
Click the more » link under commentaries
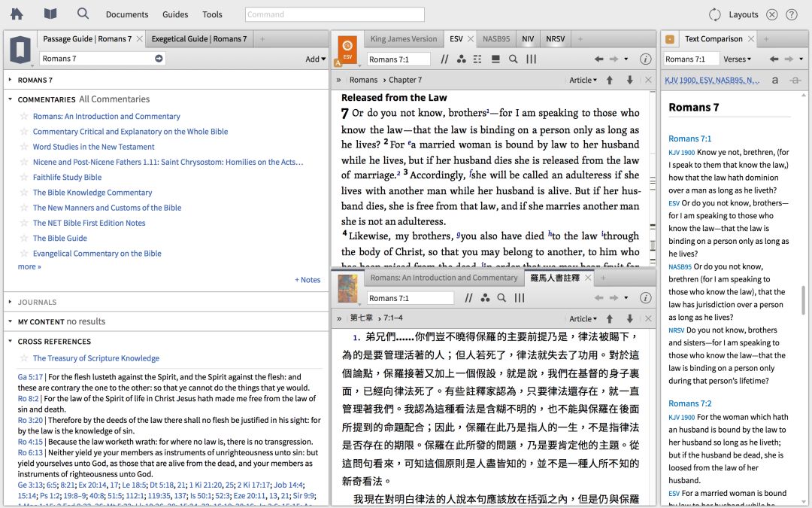click(29, 266)
